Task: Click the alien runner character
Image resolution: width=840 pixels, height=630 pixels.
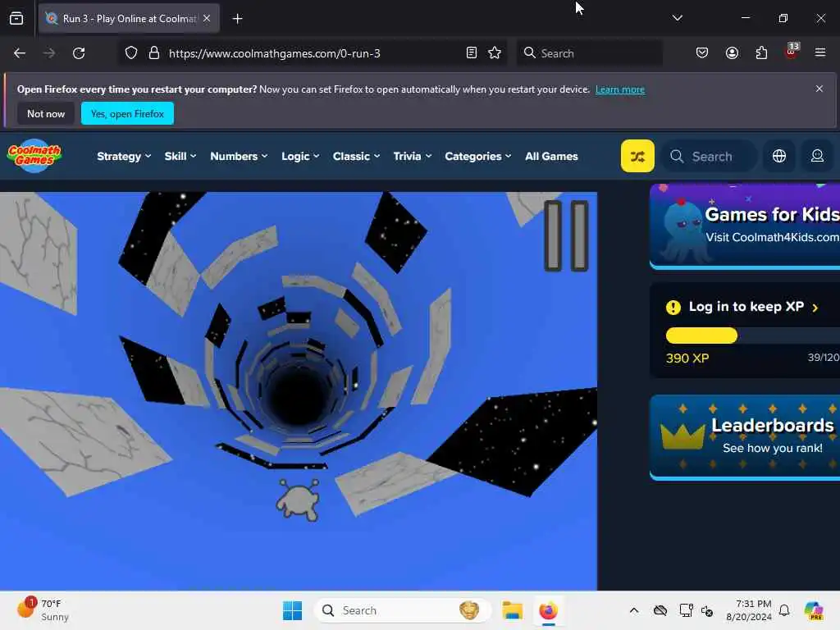Action: [299, 500]
